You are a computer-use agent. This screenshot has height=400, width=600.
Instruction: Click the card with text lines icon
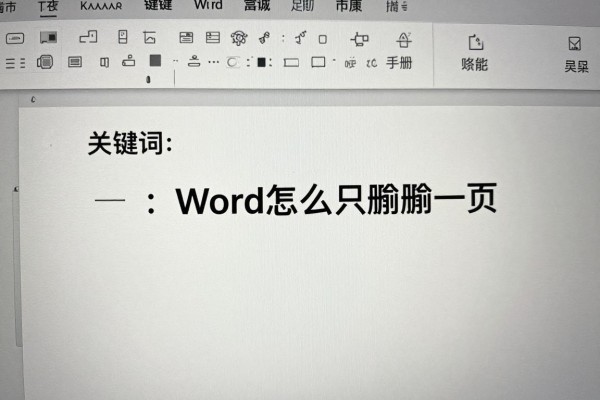(186, 38)
